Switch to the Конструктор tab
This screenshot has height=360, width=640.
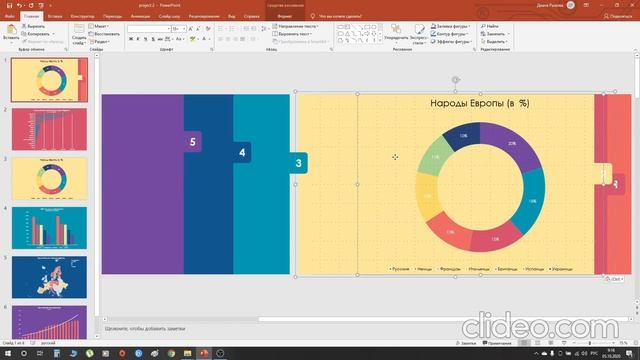coord(82,16)
